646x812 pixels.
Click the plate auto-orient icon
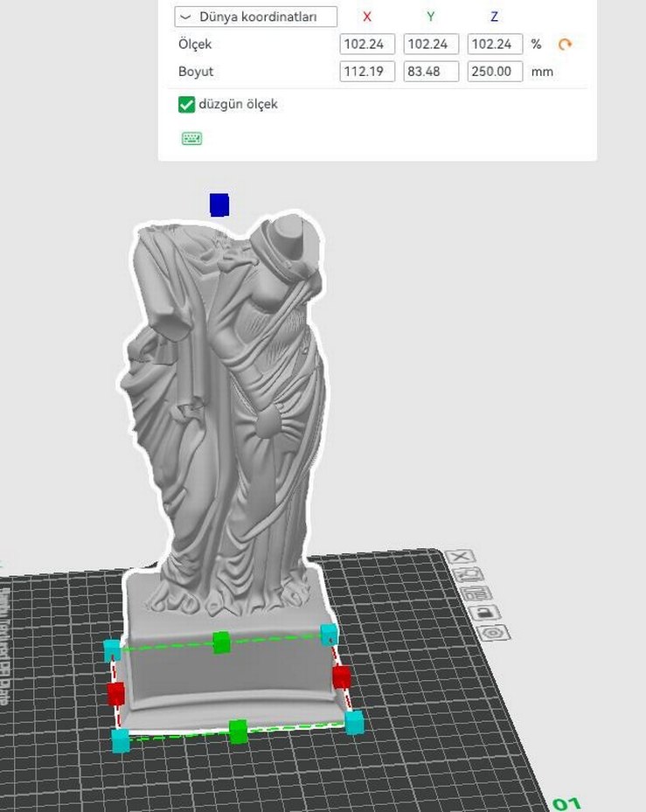[469, 574]
